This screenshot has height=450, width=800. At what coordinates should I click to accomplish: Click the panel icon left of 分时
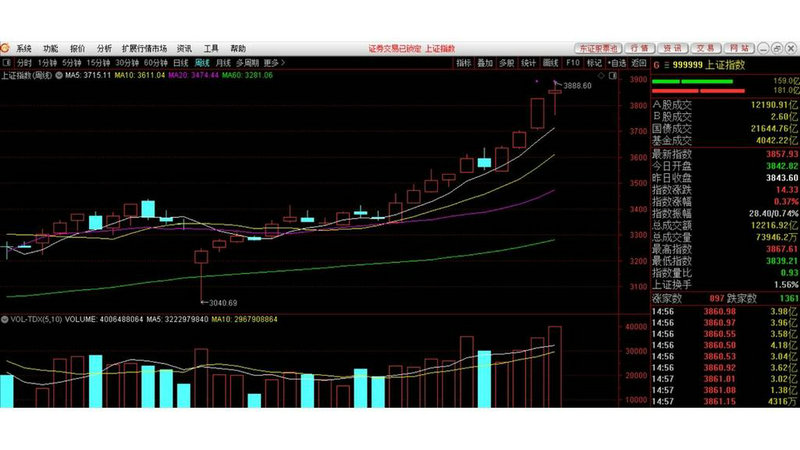(5, 62)
